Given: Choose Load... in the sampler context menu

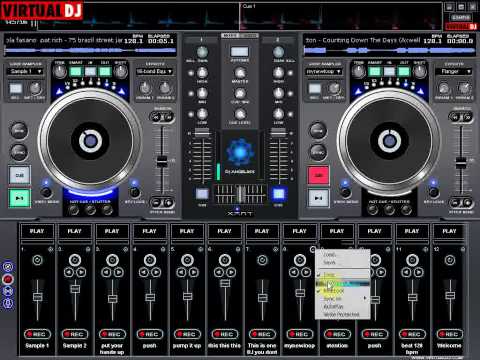Looking at the screenshot, I should click(330, 255).
